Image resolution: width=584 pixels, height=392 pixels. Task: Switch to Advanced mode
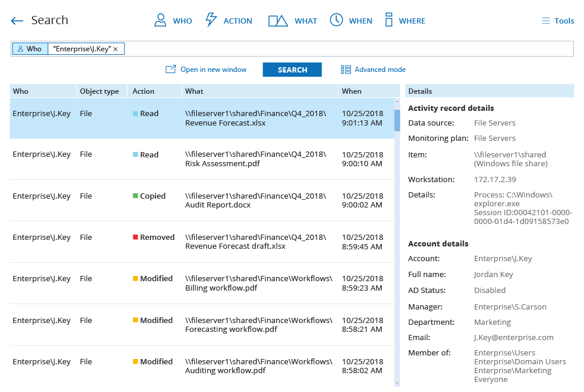click(x=373, y=70)
